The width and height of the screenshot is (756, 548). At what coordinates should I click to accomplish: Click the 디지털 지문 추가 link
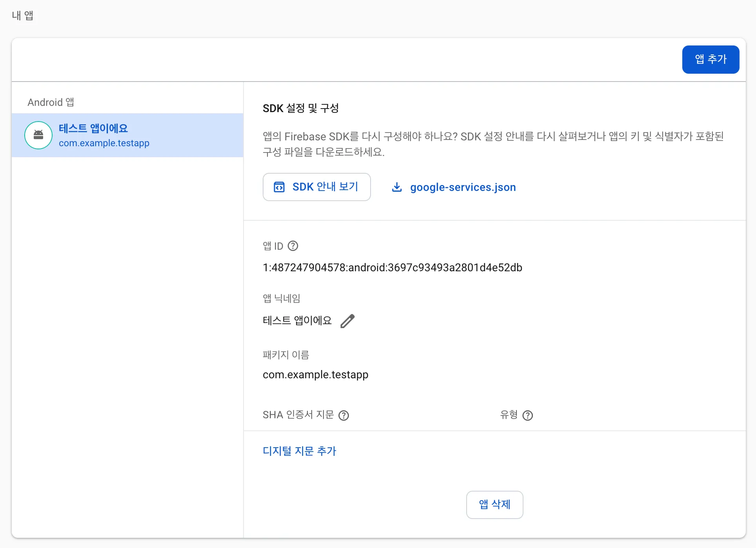(x=299, y=451)
